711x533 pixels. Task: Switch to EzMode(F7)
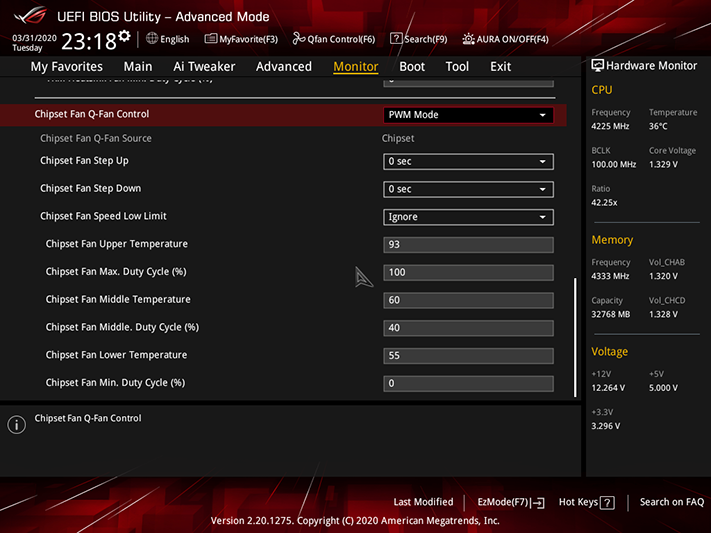(x=511, y=503)
